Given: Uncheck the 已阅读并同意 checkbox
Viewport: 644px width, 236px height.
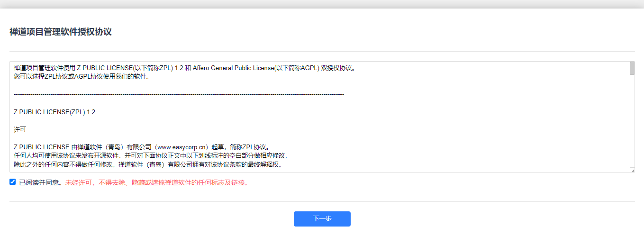Looking at the screenshot, I should click(13, 182).
